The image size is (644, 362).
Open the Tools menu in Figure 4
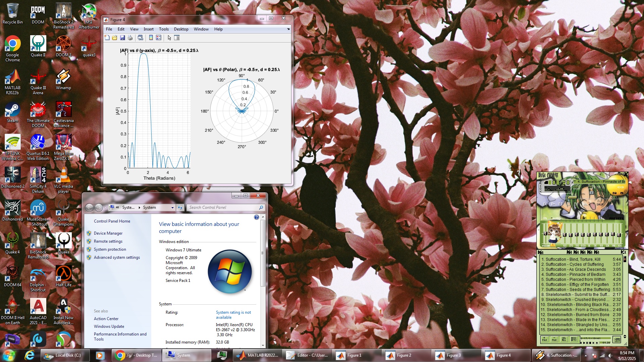tap(164, 29)
